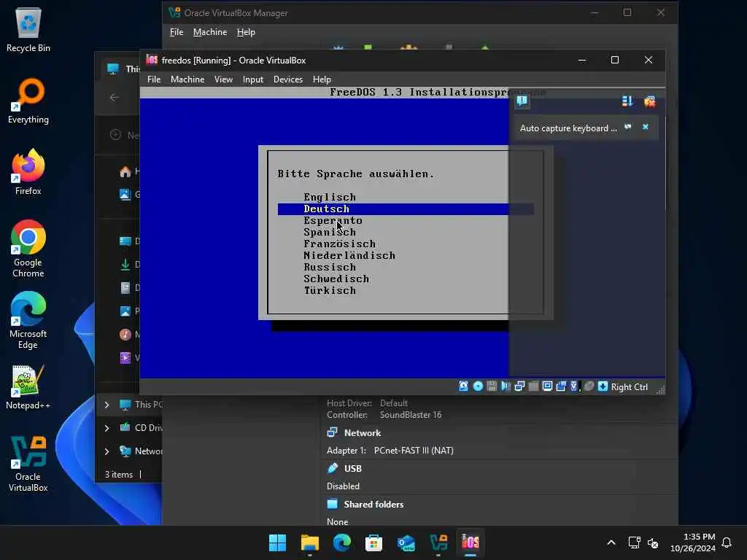Open Help menu in freedos VM window

(x=322, y=79)
